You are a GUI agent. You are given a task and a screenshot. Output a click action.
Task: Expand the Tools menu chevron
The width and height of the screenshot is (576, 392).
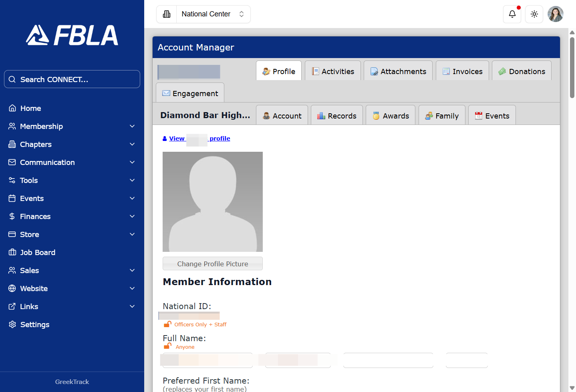point(132,180)
